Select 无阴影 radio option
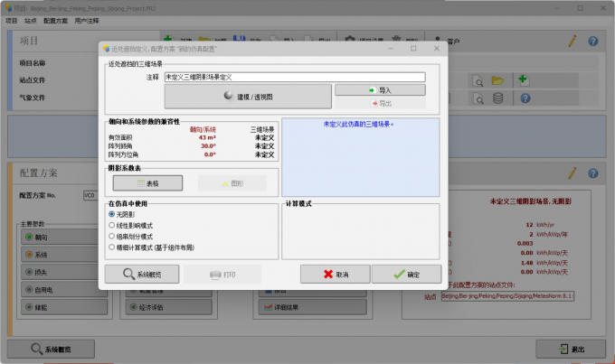This screenshot has height=364, width=615. [112, 214]
